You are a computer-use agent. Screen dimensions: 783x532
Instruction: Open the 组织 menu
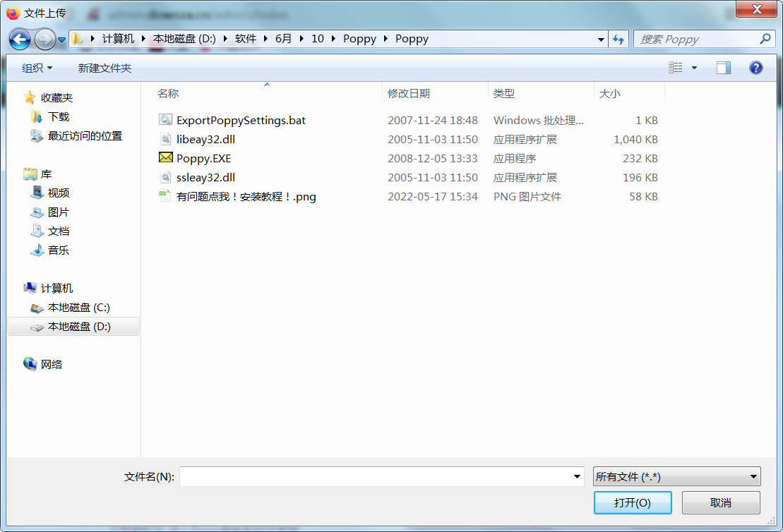point(37,68)
